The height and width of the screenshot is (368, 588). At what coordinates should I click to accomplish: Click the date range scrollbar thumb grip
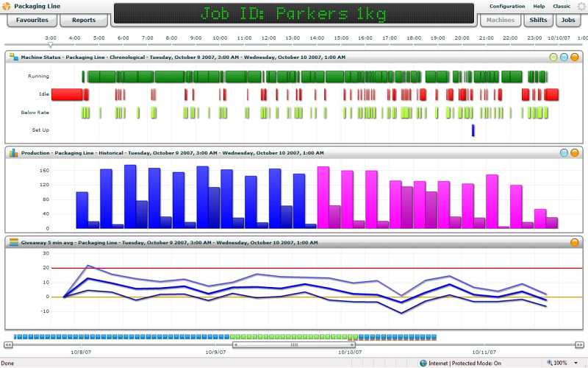(x=294, y=344)
